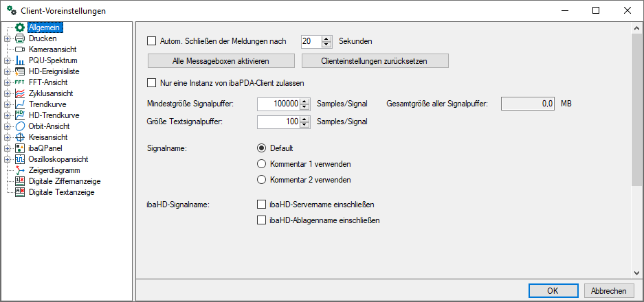Click the Mindestgröße Signalpuffer input field
This screenshot has width=644, height=302.
click(x=279, y=104)
